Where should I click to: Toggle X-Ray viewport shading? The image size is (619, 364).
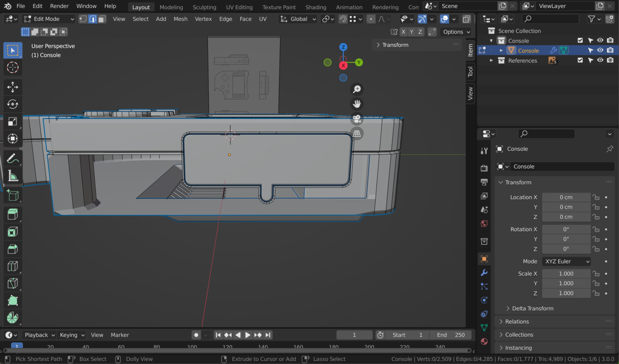click(466, 18)
